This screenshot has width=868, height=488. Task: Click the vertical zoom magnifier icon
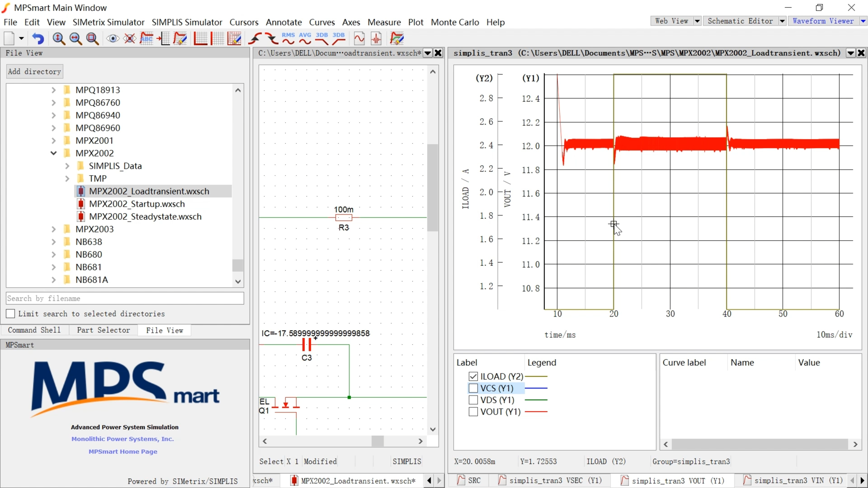[x=59, y=38]
